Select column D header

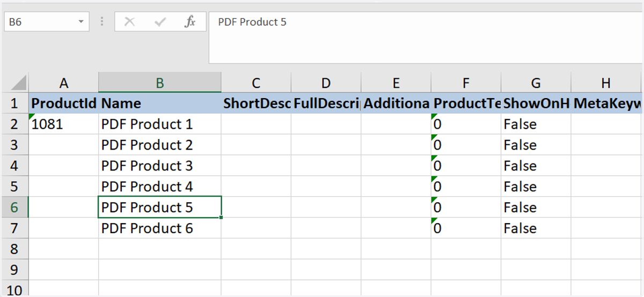tap(326, 83)
